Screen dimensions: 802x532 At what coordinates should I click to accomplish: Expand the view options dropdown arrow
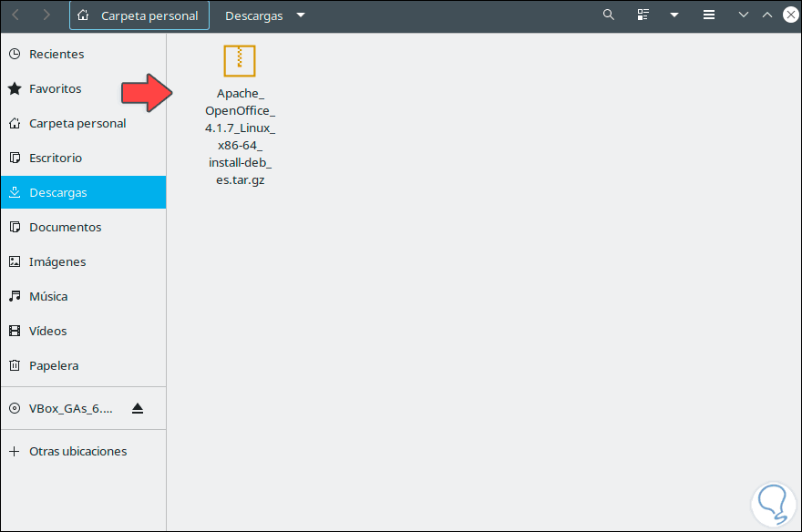coord(674,15)
